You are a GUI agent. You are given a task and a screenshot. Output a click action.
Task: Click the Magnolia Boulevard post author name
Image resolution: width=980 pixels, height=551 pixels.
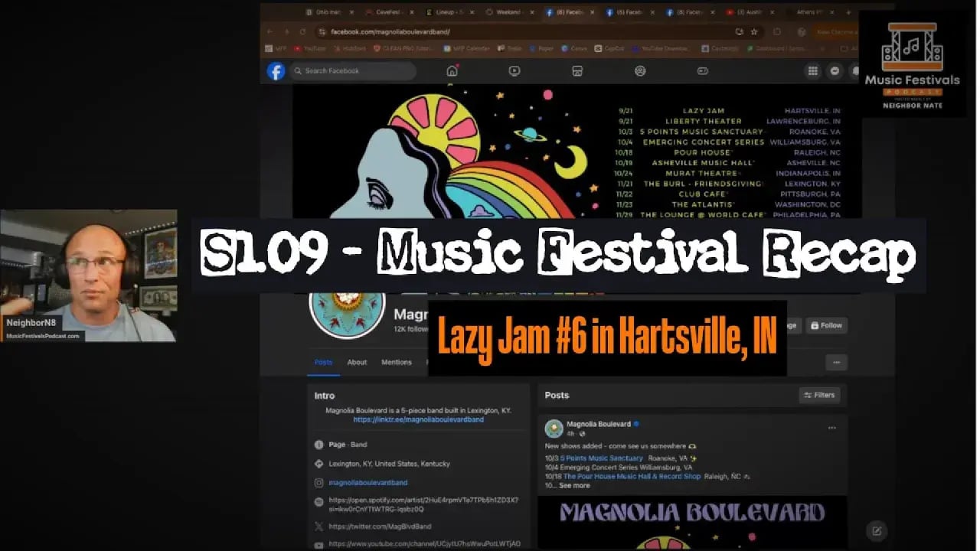(x=599, y=424)
